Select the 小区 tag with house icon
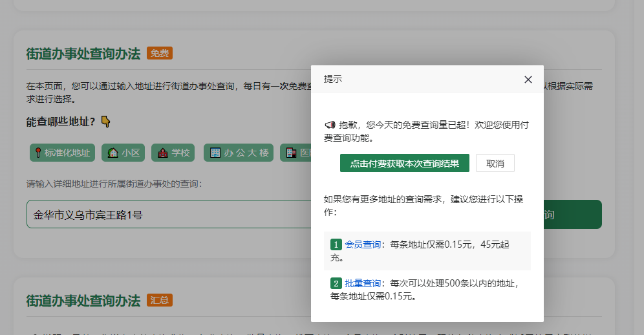This screenshot has width=644, height=335. [x=123, y=153]
